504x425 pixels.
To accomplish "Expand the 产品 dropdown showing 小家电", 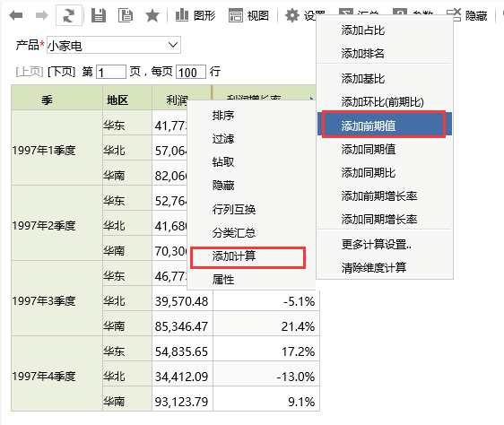I will 114,45.
